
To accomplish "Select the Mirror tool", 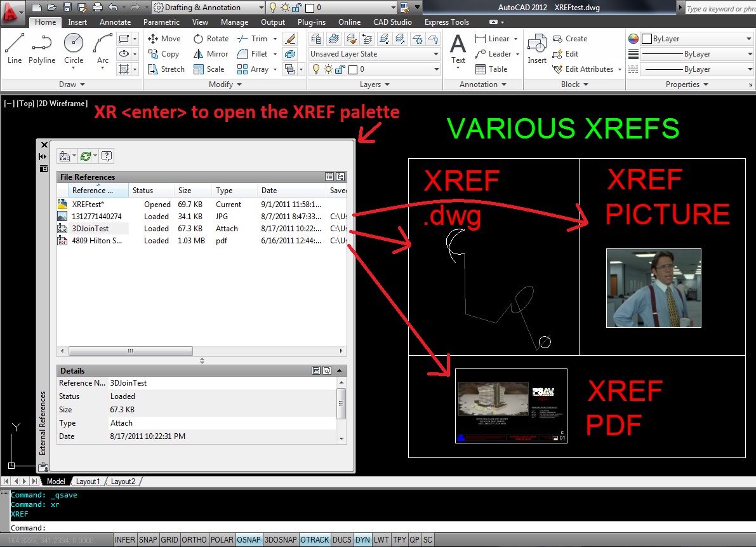I will [x=209, y=53].
